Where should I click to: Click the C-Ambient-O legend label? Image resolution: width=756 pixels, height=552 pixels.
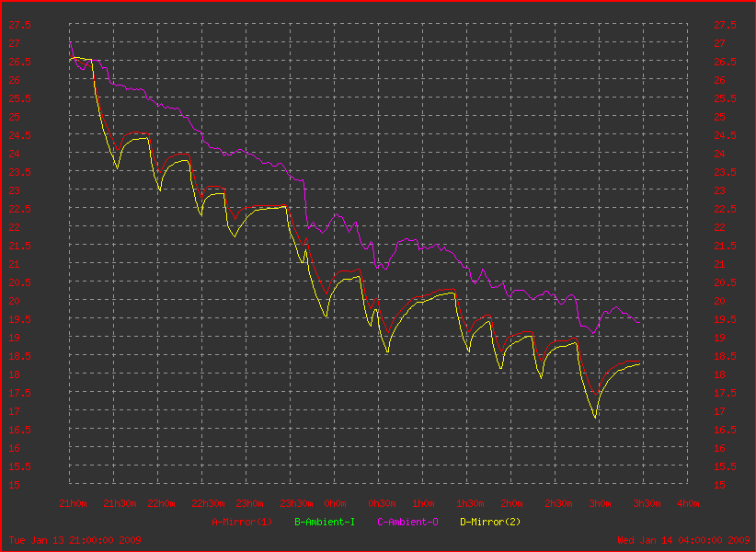tap(408, 522)
